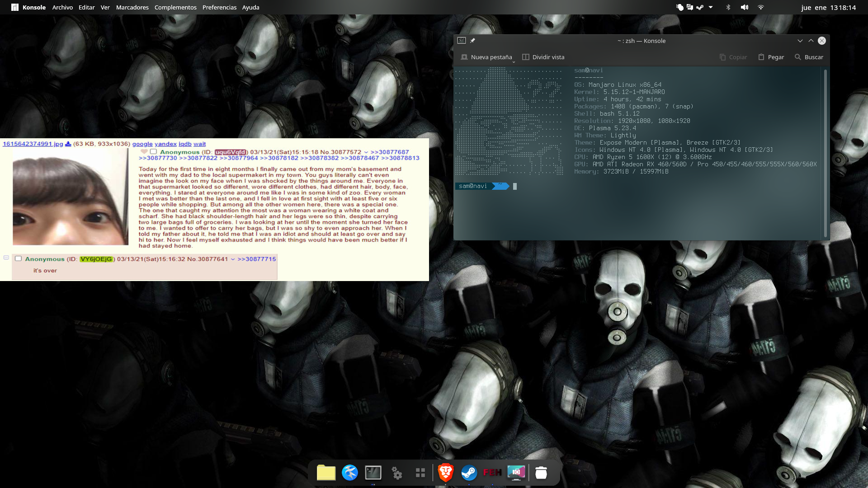Check the box beside post No.30877641
868x488 pixels.
[19, 258]
